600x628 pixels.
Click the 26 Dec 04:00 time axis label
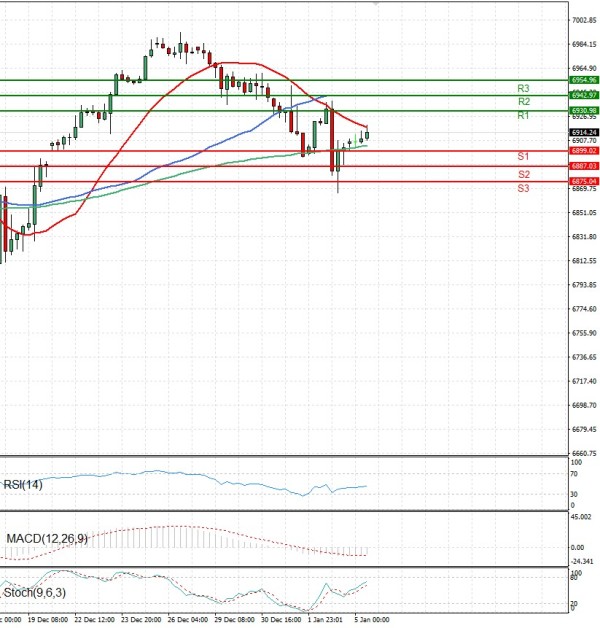pyautogui.click(x=187, y=620)
